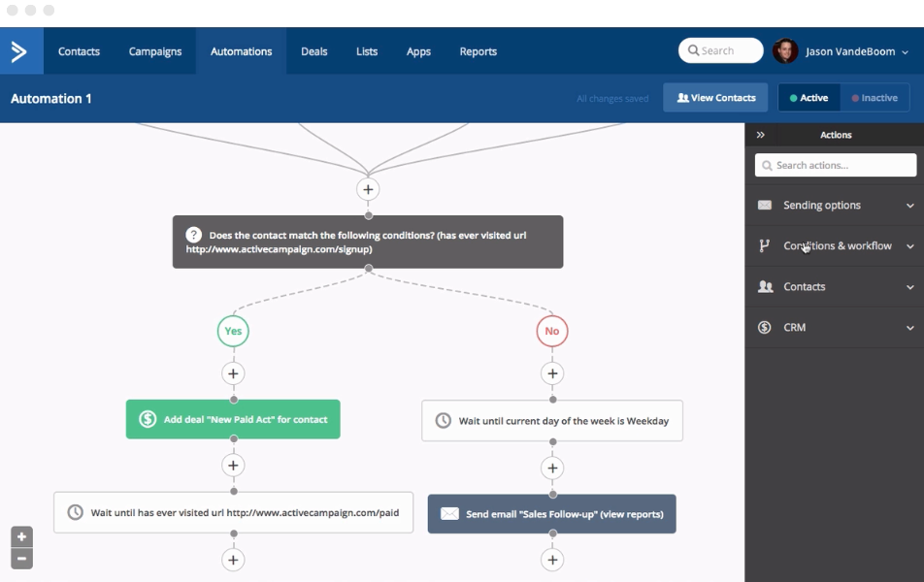The image size is (924, 582).
Task: Click the CRM dollar icon
Action: 764,328
